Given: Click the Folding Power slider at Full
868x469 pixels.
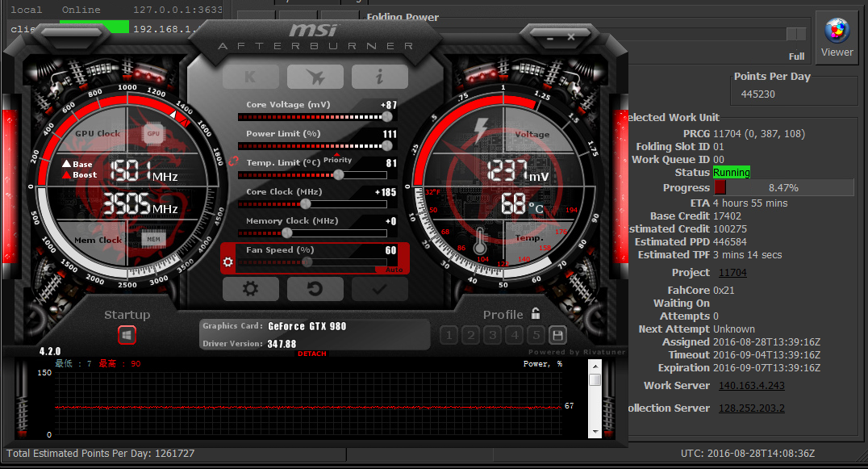Looking at the screenshot, I should point(796,35).
